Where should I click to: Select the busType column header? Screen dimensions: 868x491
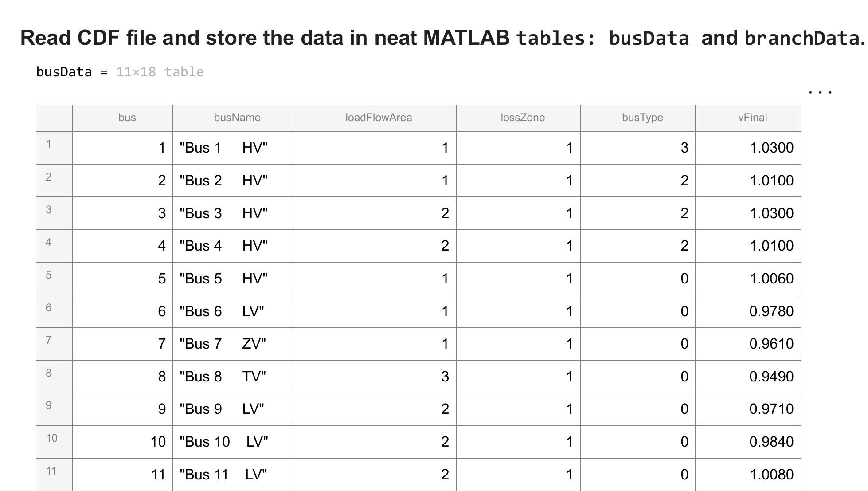[x=638, y=118]
